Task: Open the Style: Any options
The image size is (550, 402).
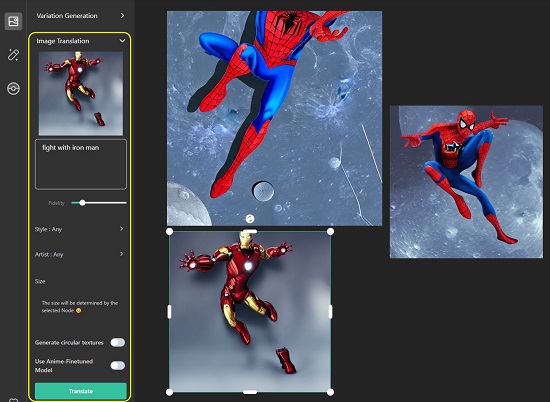Action: (79, 229)
